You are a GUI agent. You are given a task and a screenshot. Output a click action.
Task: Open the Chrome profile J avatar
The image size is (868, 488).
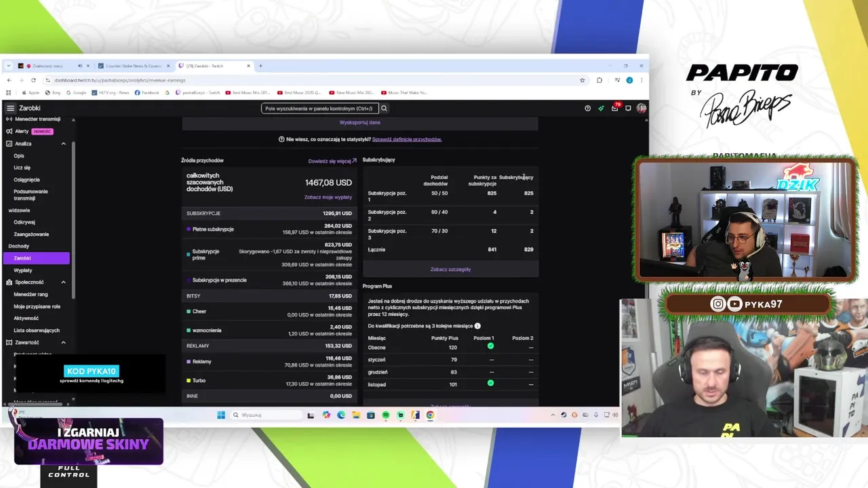[x=629, y=80]
